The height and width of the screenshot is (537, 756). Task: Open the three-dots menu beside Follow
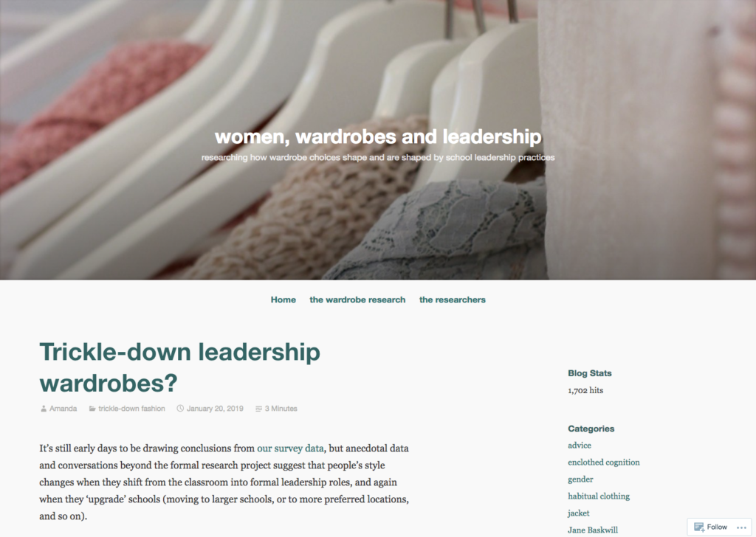tap(741, 527)
